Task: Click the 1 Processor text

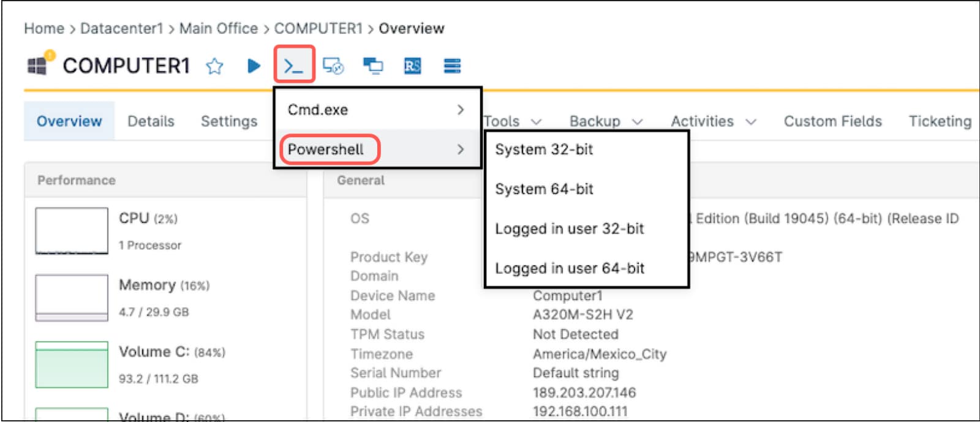Action: [x=150, y=245]
